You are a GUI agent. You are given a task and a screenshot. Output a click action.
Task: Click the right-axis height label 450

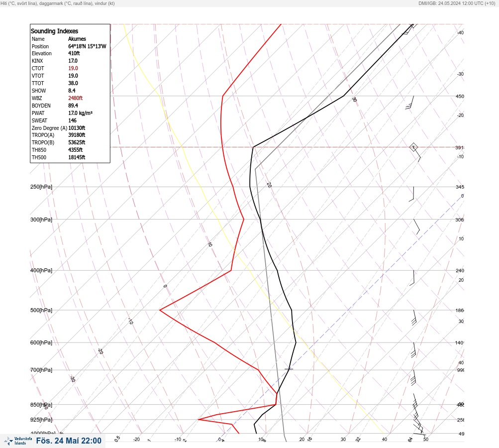(x=460, y=96)
